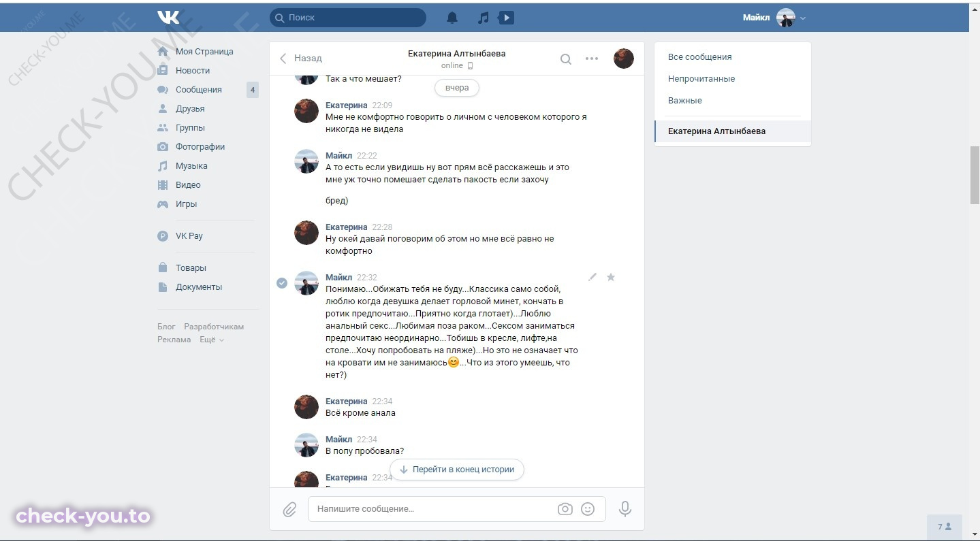Attach photo via camera icon in input
Image resolution: width=980 pixels, height=541 pixels.
[x=565, y=509]
